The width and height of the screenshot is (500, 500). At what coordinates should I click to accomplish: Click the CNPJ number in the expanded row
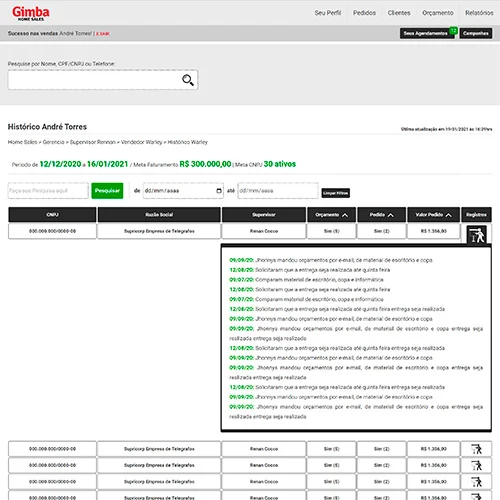coord(52,231)
